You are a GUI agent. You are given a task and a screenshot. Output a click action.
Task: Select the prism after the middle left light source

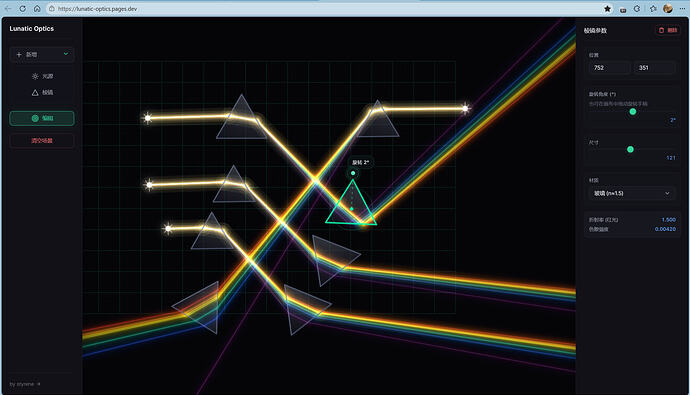pyautogui.click(x=234, y=190)
